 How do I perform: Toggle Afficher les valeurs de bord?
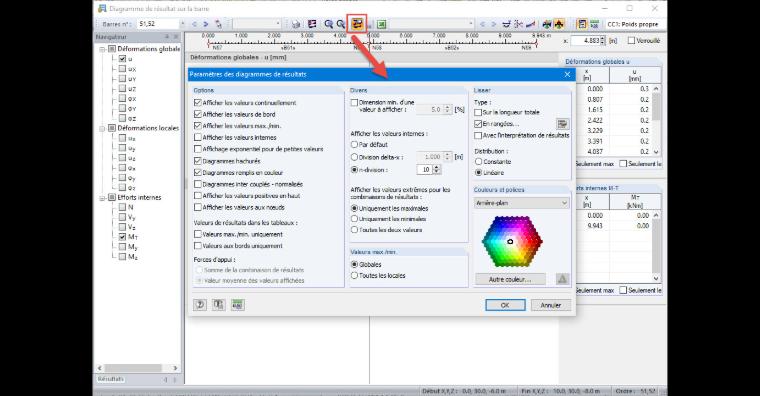(x=198, y=114)
